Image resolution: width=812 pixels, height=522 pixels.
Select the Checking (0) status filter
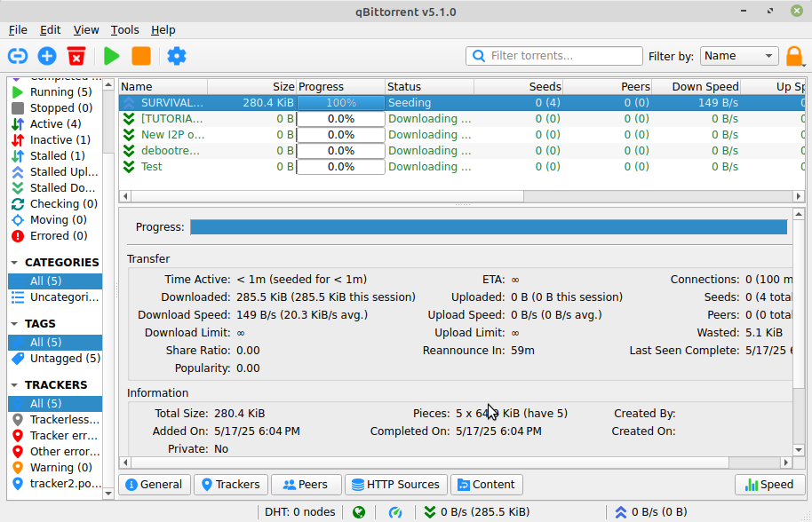(x=55, y=204)
